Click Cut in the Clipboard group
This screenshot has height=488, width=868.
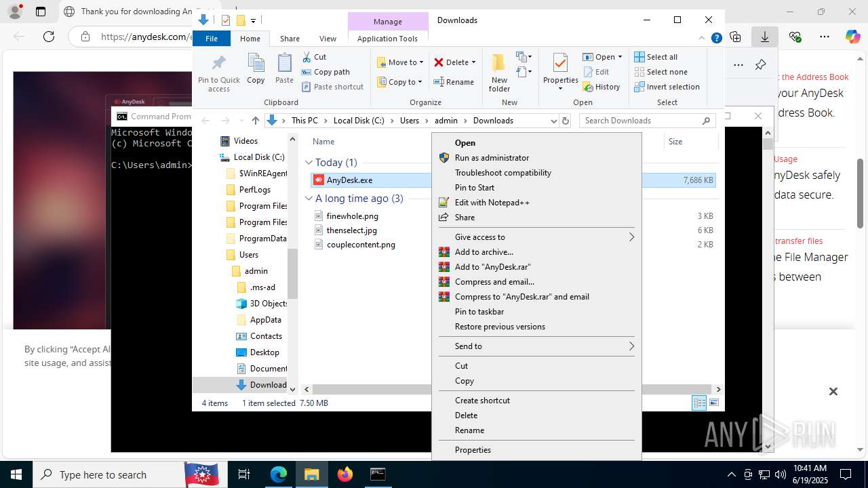314,57
